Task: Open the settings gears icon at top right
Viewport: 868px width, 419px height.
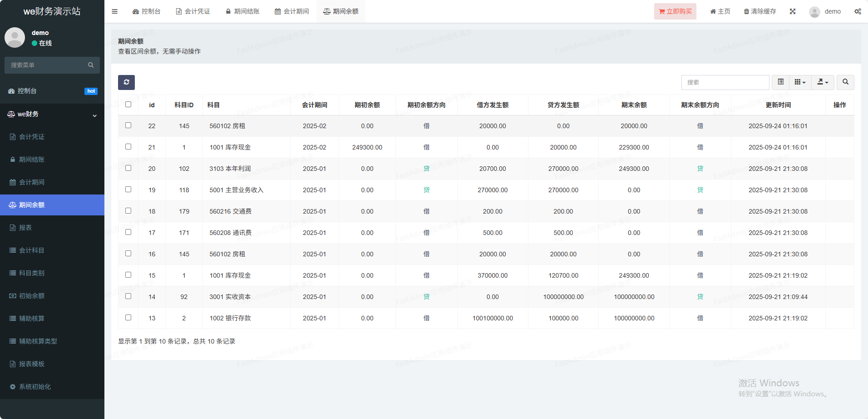Action: click(x=858, y=11)
